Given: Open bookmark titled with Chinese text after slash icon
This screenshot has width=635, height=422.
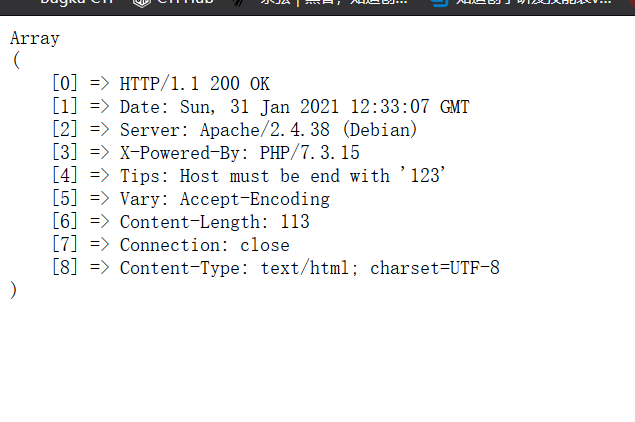Looking at the screenshot, I should click(x=334, y=2).
